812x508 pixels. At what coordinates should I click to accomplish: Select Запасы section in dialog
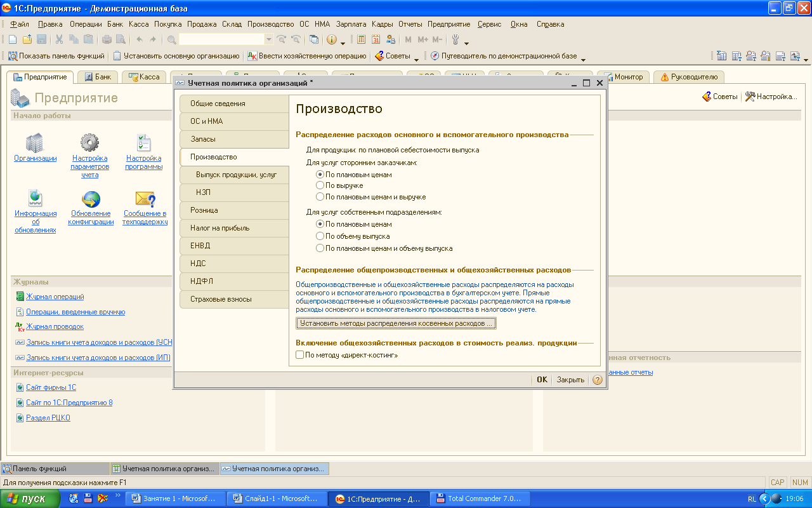click(x=234, y=139)
